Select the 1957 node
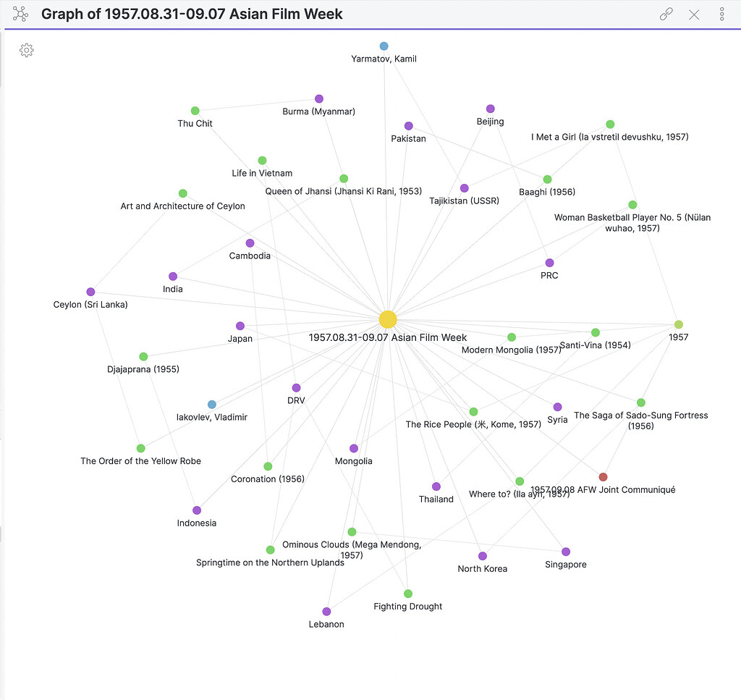 [677, 323]
